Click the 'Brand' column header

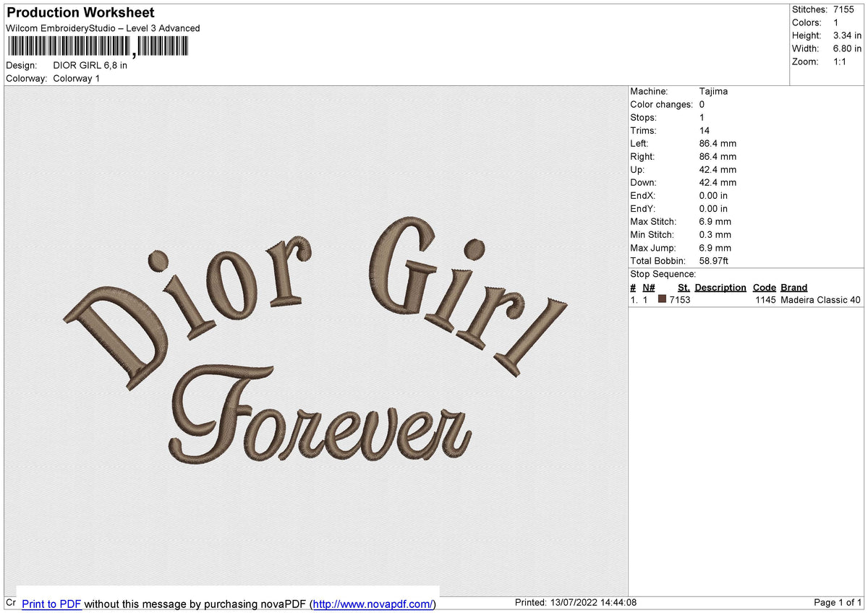point(794,287)
